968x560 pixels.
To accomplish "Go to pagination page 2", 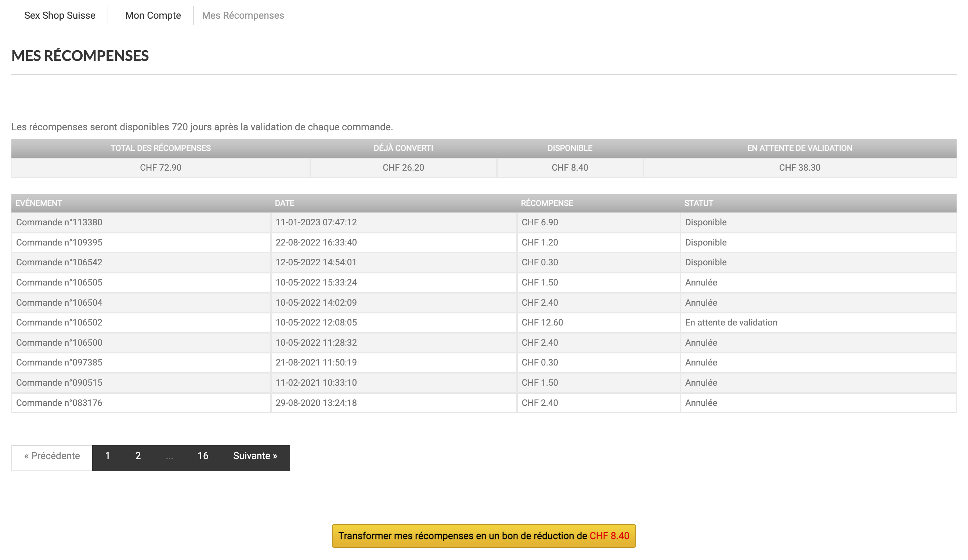I will pyautogui.click(x=138, y=456).
